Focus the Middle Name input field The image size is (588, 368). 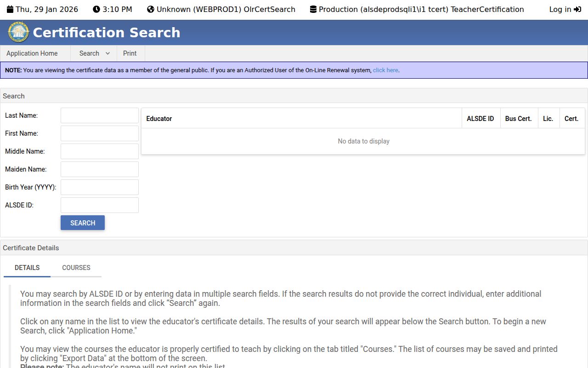(100, 151)
